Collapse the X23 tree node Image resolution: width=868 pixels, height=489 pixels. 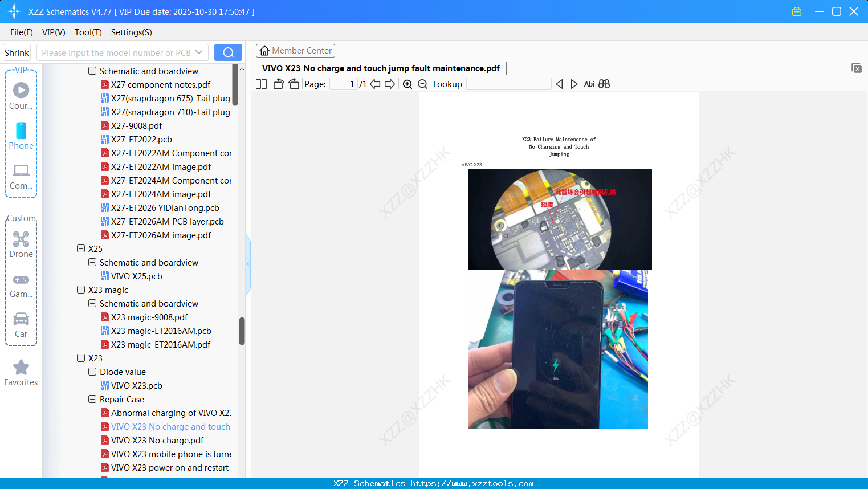[81, 358]
